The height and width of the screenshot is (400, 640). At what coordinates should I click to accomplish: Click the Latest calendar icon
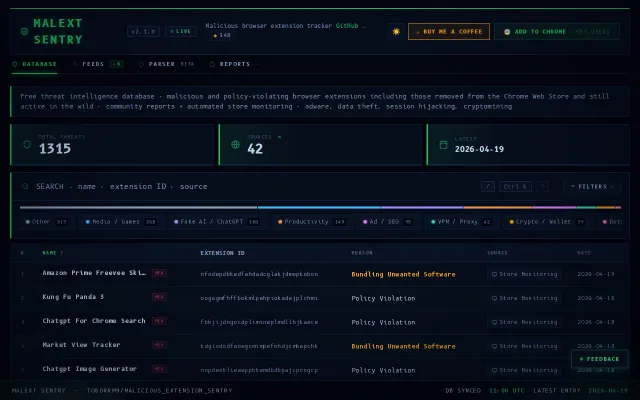point(443,145)
